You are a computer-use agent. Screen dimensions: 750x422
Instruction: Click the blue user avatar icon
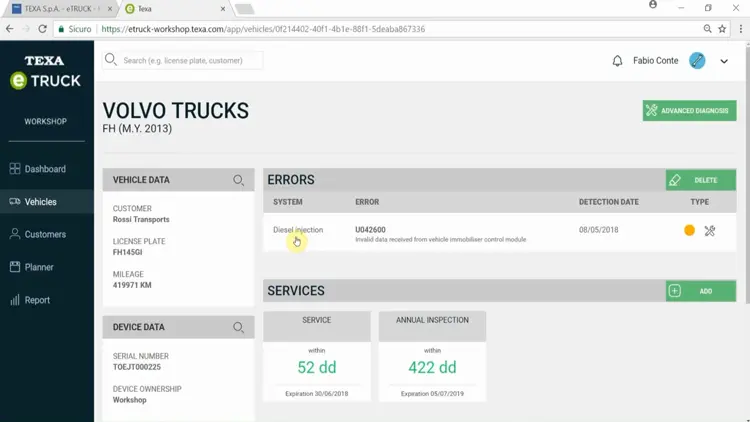697,61
